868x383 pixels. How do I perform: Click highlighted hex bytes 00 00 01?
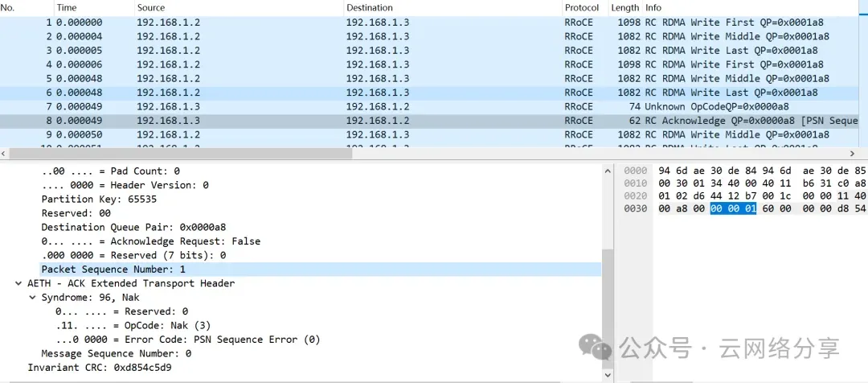pos(732,209)
